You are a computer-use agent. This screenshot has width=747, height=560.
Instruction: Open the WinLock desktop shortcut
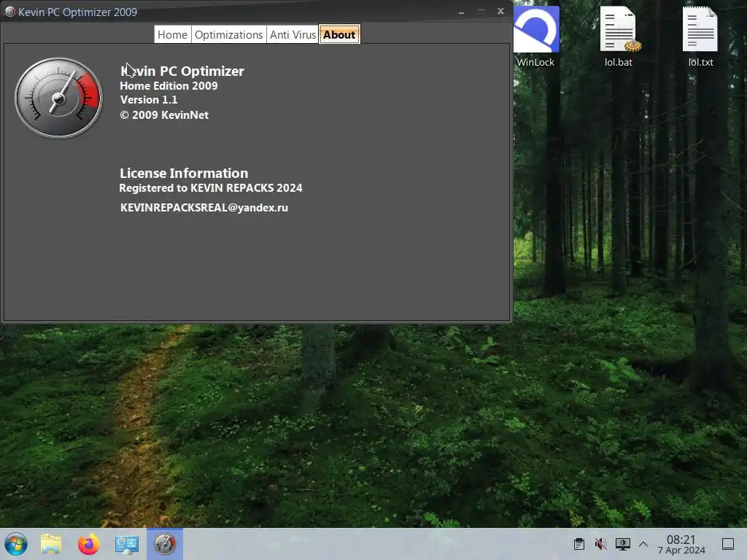(x=536, y=36)
